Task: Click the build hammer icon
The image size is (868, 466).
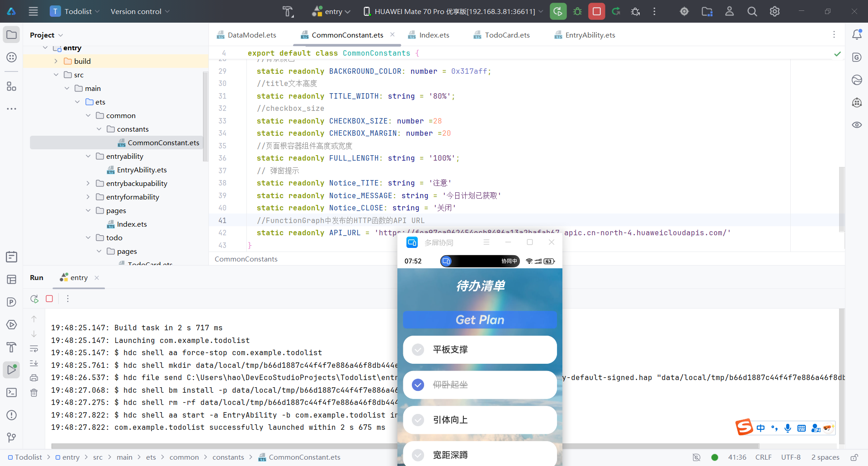Action: pos(288,11)
